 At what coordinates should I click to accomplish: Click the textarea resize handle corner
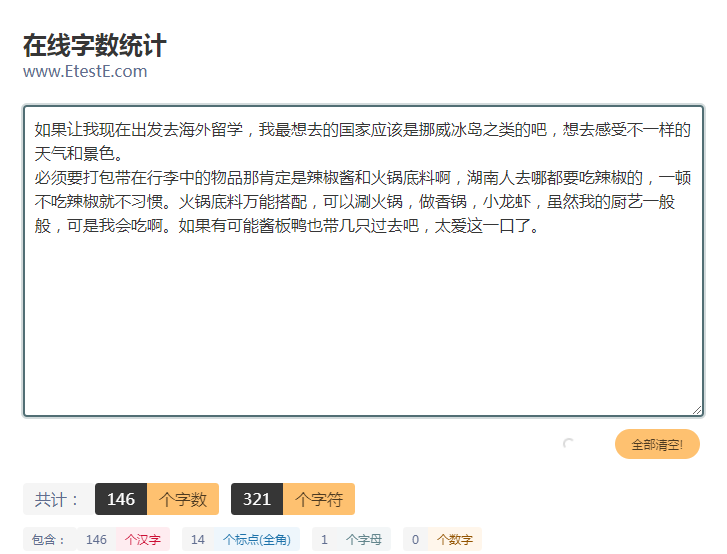pyautogui.click(x=697, y=410)
